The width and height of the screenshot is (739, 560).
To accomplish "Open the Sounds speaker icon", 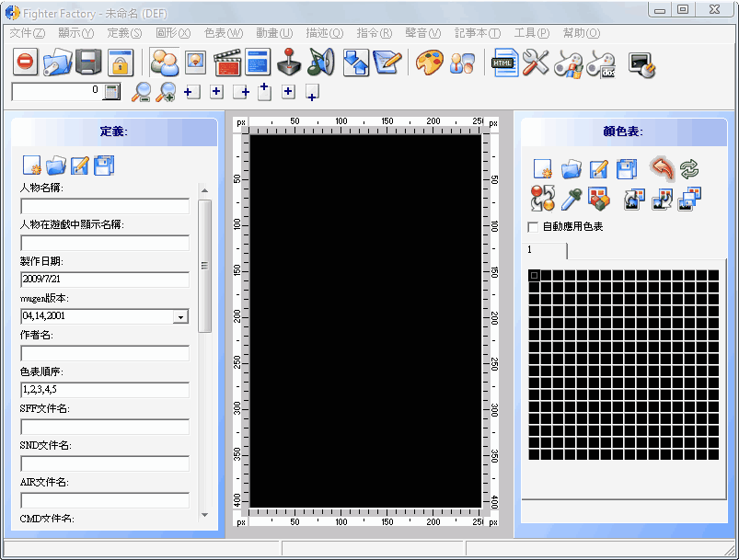I will point(321,62).
